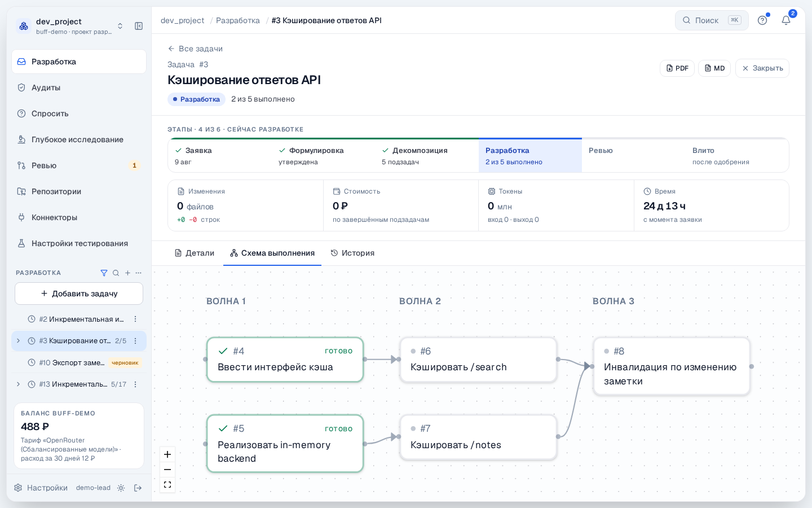Image resolution: width=812 pixels, height=508 pixels.
Task: Click the Поиск search field
Action: click(712, 20)
